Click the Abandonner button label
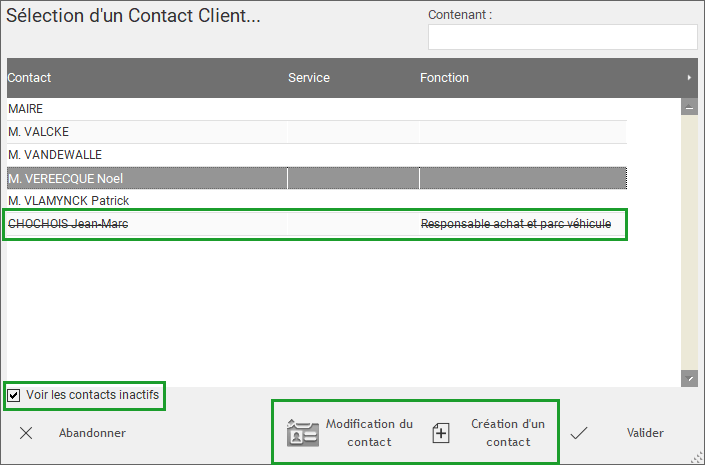Screen dimensions: 705x465 coord(92,433)
